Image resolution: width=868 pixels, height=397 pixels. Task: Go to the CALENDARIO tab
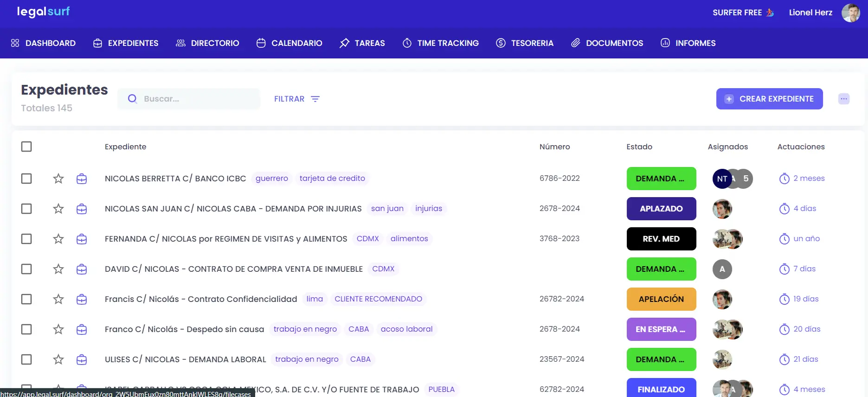(x=289, y=43)
